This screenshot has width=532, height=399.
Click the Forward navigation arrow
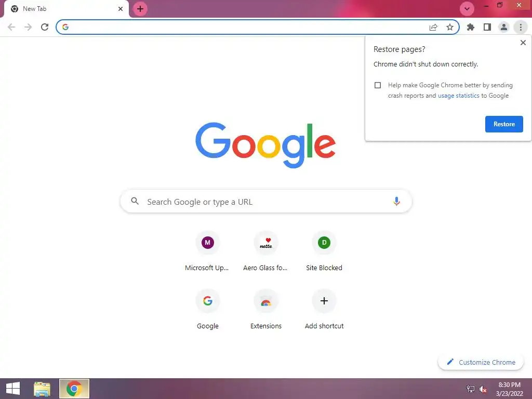(28, 27)
